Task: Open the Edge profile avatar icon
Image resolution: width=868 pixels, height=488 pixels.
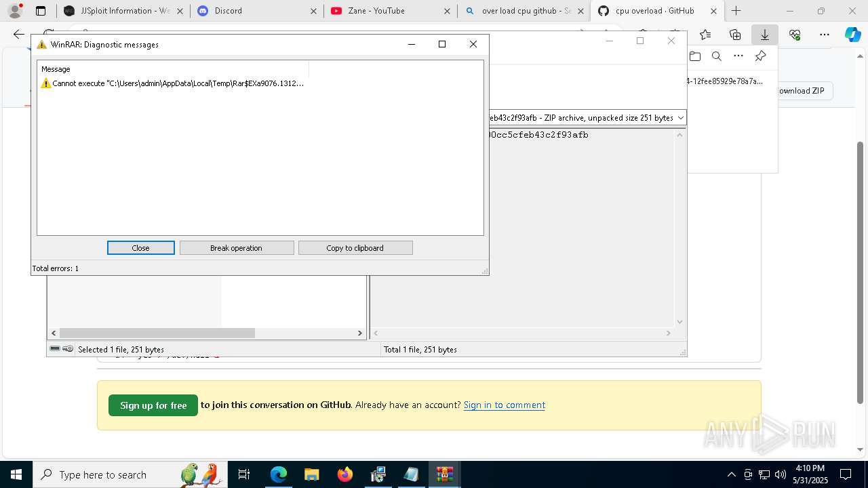Action: [x=15, y=11]
